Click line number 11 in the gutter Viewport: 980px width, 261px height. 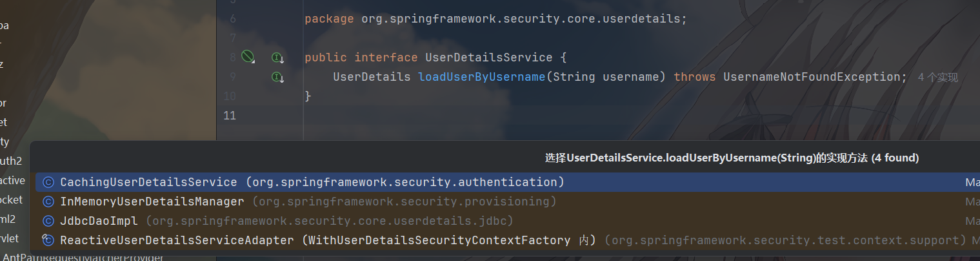pos(229,116)
